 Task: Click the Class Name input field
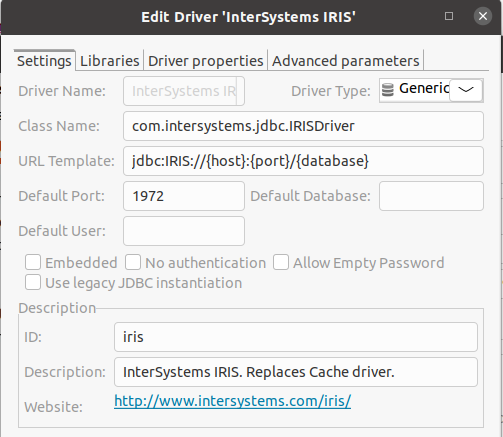(x=303, y=126)
